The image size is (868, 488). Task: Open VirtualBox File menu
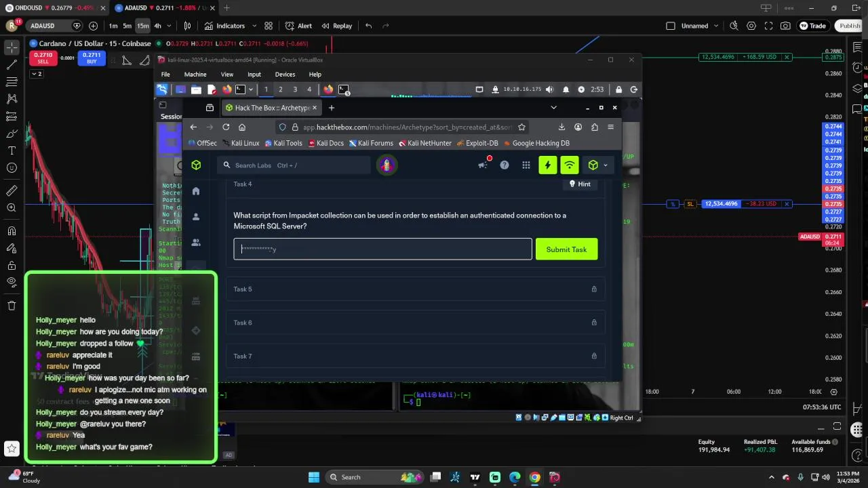(165, 75)
